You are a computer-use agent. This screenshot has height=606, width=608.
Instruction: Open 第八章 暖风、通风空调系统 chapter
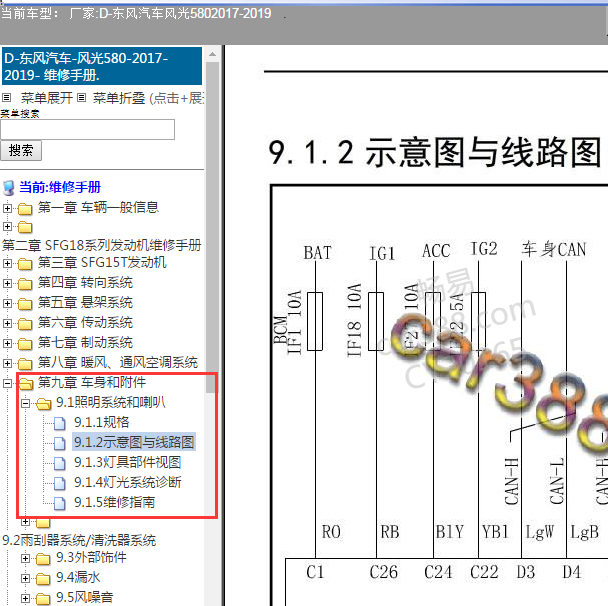tap(118, 363)
